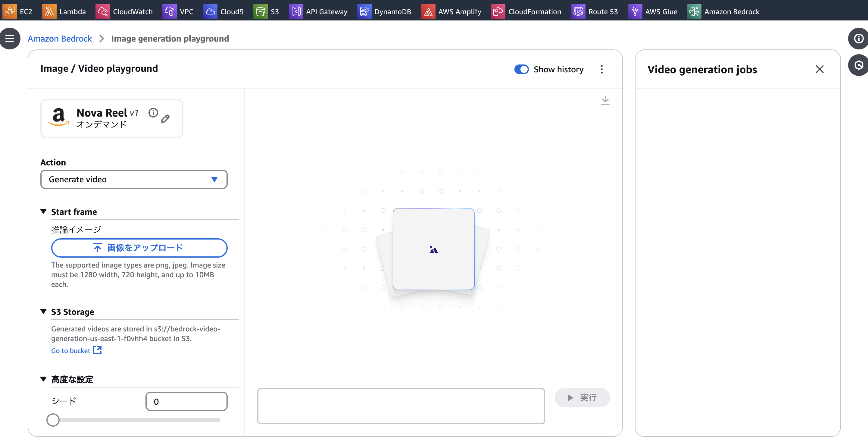Click the prompt text input box

coord(401,406)
